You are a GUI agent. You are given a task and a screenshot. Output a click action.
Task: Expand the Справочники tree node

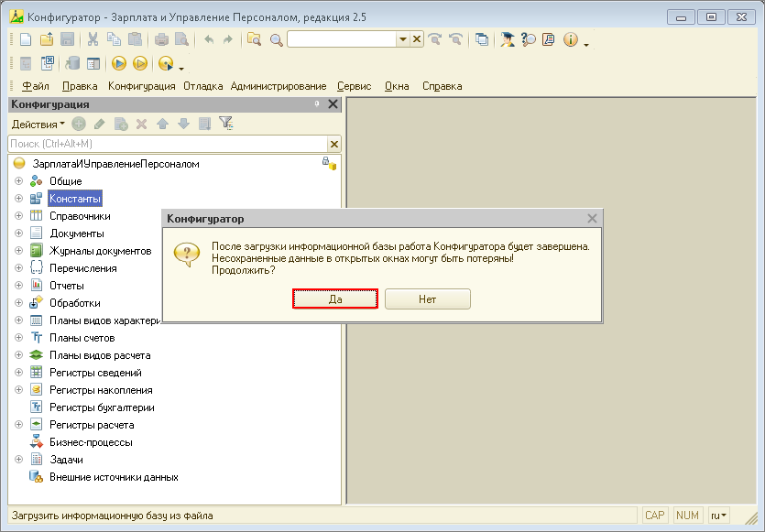click(18, 215)
